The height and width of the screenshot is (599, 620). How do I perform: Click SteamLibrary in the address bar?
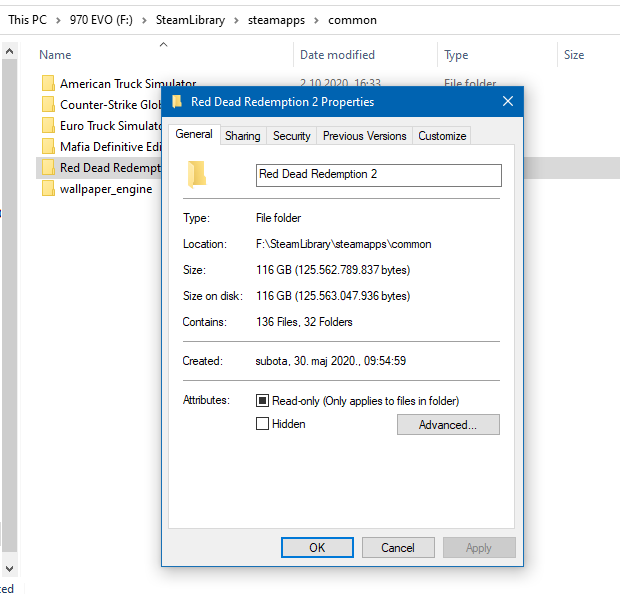(190, 20)
